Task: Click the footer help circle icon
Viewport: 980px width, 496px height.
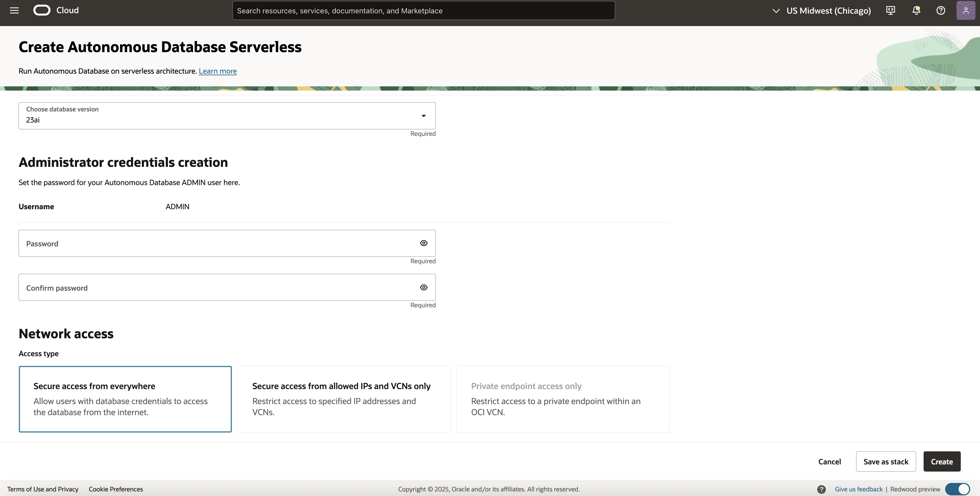Action: pos(821,489)
